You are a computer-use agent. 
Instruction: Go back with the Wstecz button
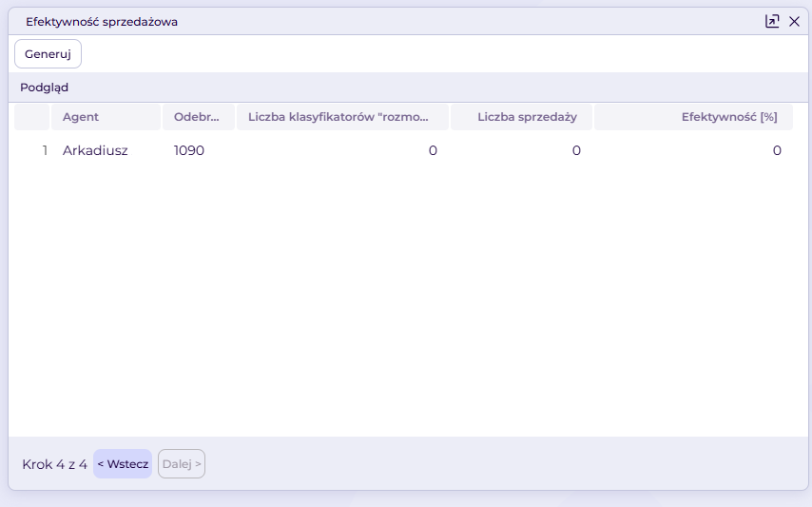click(x=123, y=463)
